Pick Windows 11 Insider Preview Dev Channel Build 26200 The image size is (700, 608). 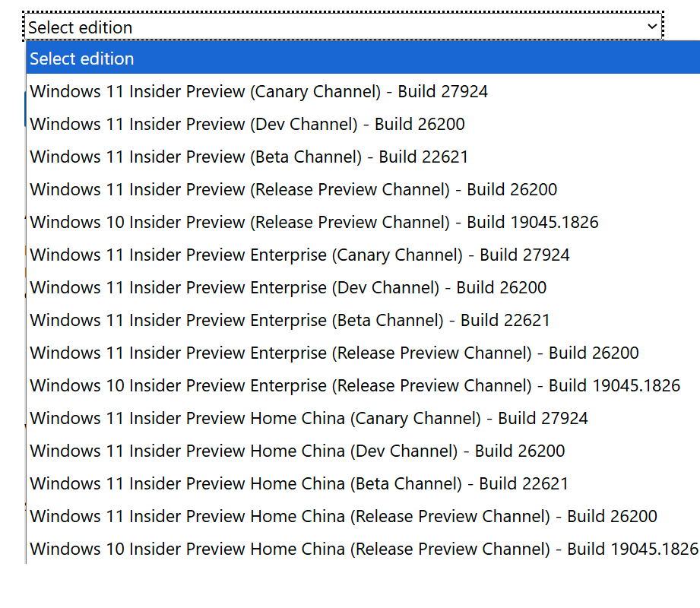coord(247,125)
